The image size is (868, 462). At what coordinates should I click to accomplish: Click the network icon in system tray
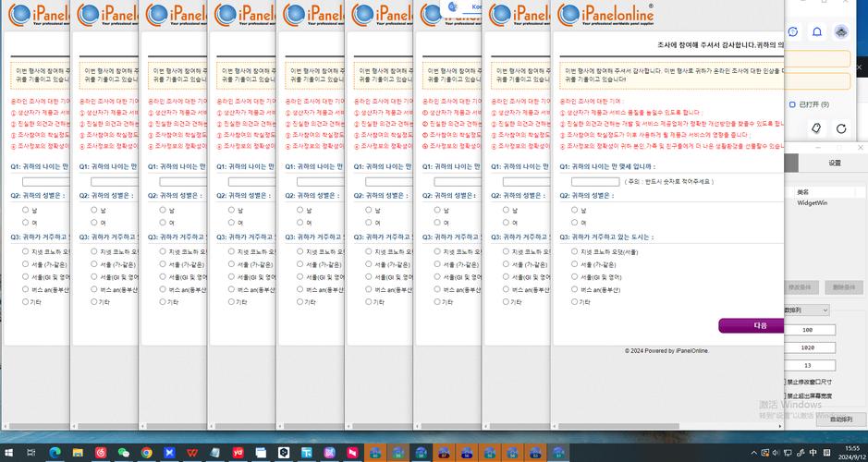[788, 453]
